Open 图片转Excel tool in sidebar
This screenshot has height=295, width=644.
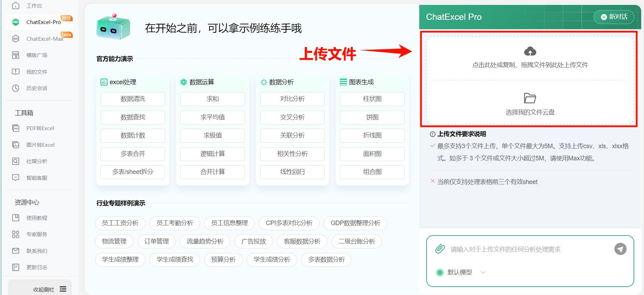[x=40, y=145]
